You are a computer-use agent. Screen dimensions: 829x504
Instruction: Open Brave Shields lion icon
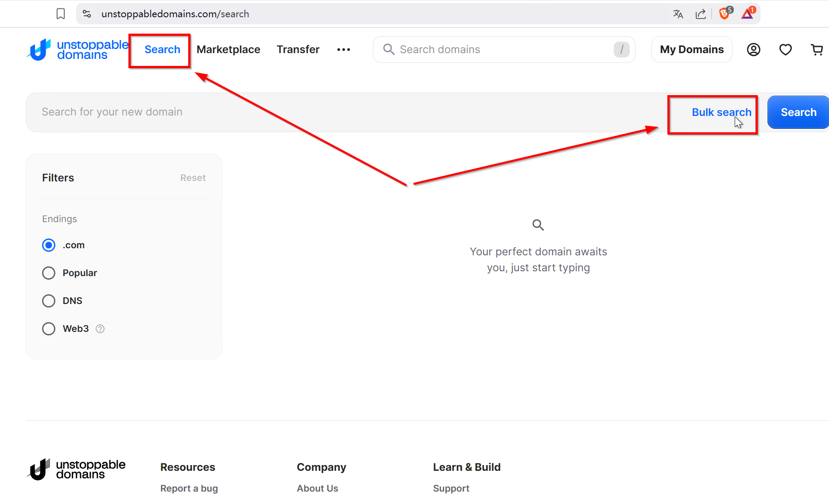point(725,13)
